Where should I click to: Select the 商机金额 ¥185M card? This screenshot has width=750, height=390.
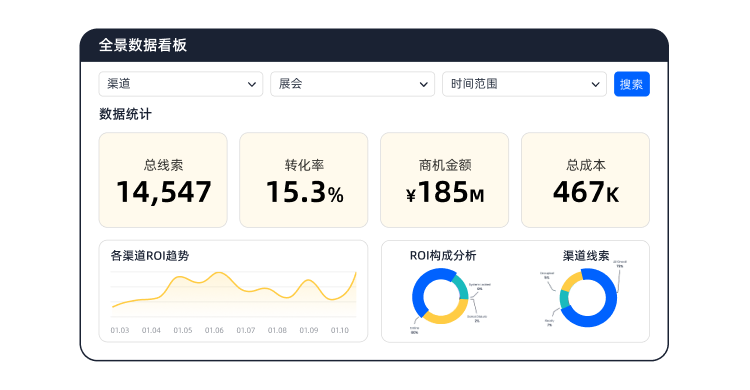[444, 180]
